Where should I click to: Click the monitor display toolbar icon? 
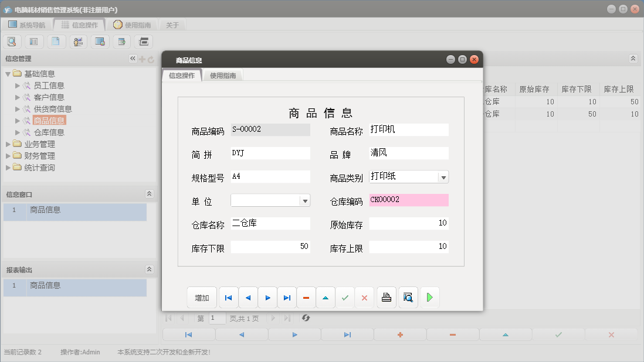tap(100, 41)
